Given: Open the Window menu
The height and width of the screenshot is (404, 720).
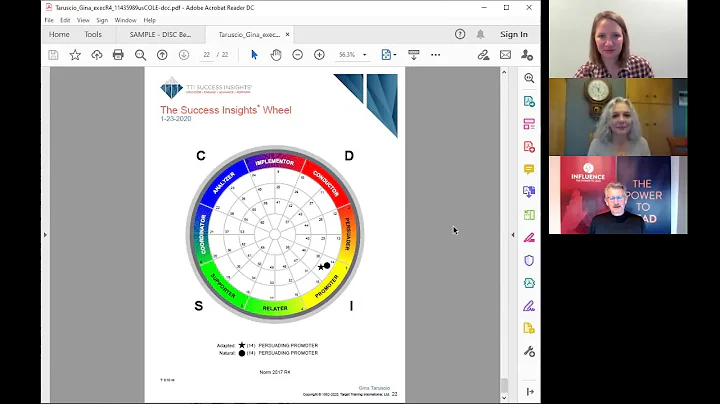Looking at the screenshot, I should pos(125,20).
